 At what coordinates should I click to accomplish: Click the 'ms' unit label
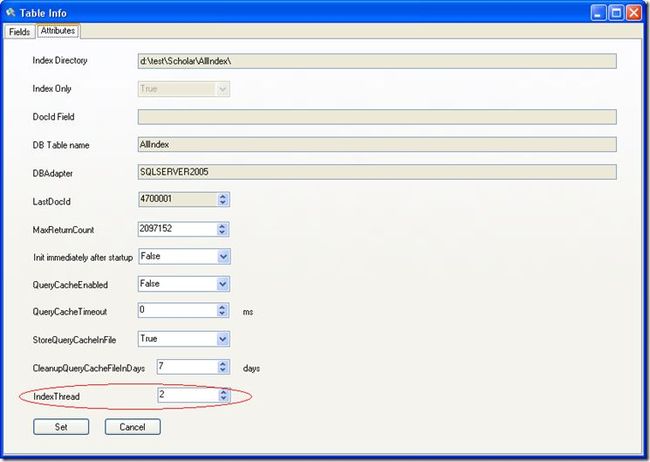point(248,312)
